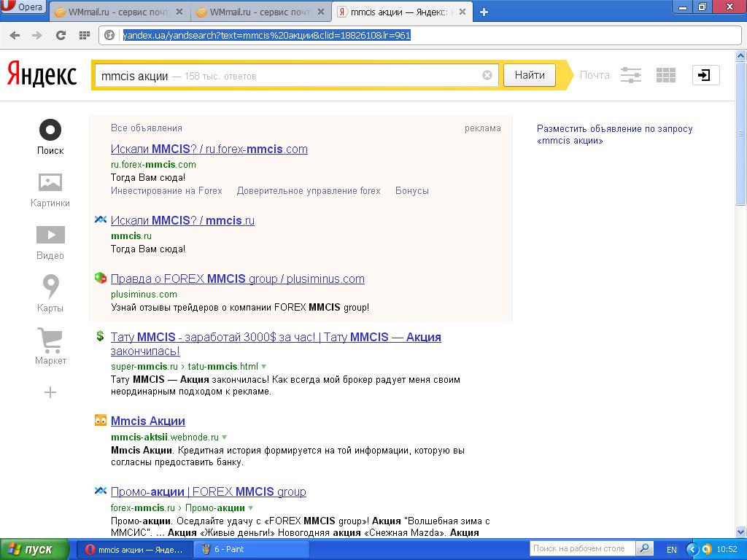
Task: Go back with browser back arrow
Action: pos(15,35)
